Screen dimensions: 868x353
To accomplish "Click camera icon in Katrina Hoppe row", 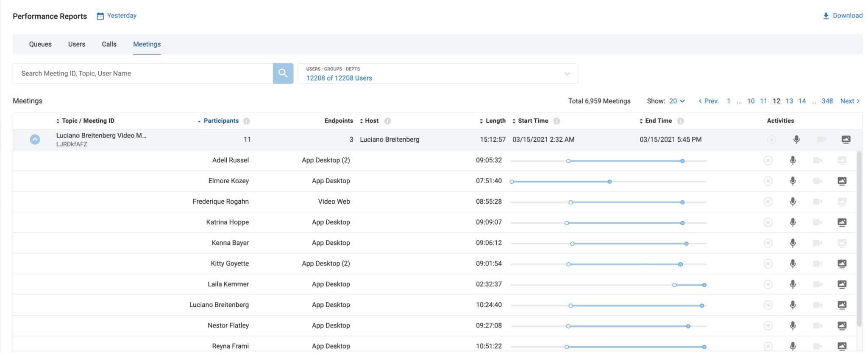I will (x=817, y=222).
